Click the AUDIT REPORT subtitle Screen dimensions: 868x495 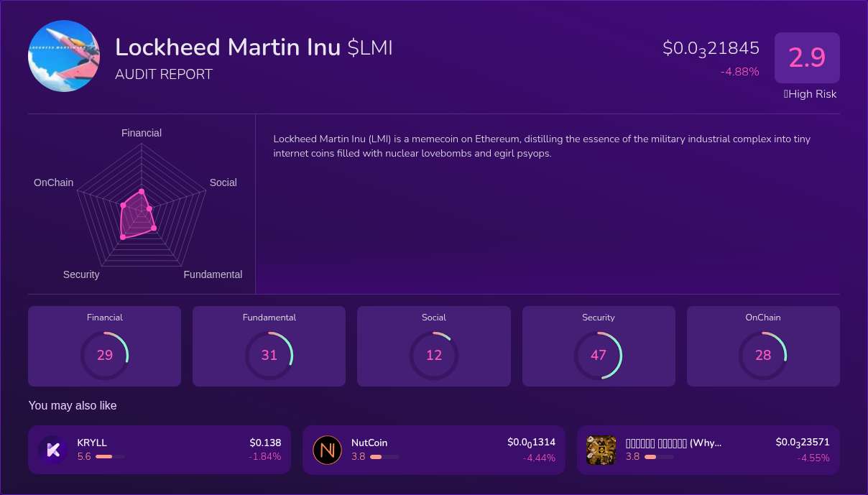click(x=164, y=74)
